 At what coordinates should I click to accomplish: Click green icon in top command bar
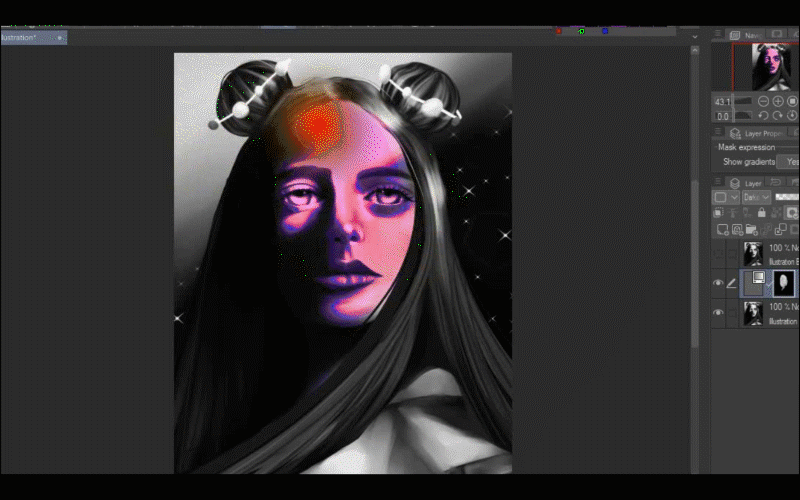[x=581, y=31]
